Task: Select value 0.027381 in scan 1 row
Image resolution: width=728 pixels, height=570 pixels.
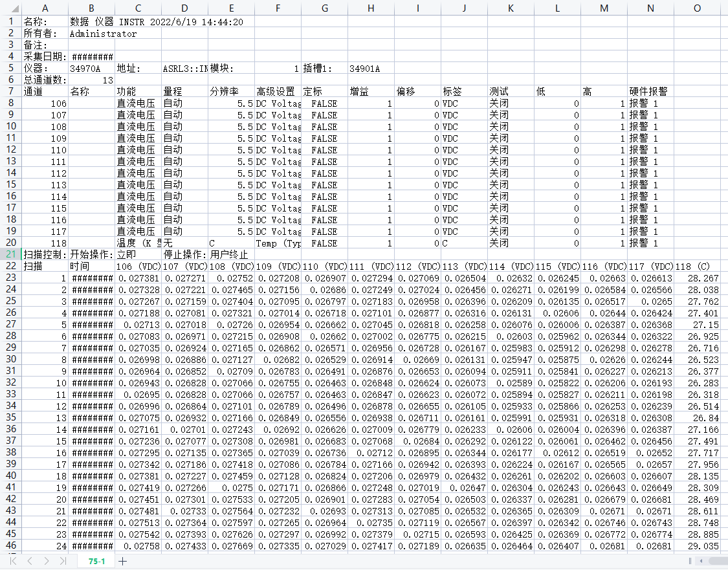Action: click(138, 278)
